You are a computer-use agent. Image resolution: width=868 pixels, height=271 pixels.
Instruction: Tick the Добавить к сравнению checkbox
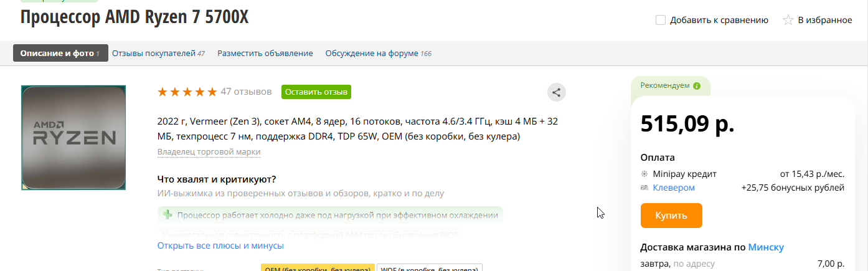[661, 20]
